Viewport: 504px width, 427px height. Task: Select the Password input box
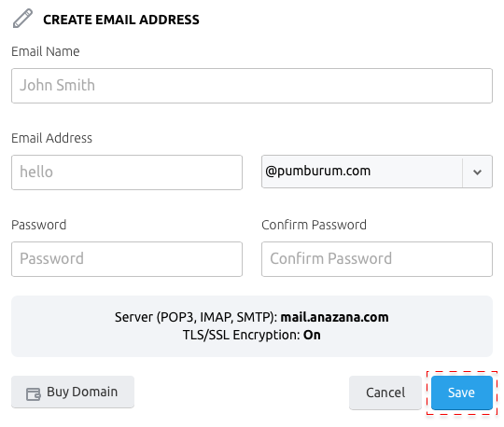[127, 259]
